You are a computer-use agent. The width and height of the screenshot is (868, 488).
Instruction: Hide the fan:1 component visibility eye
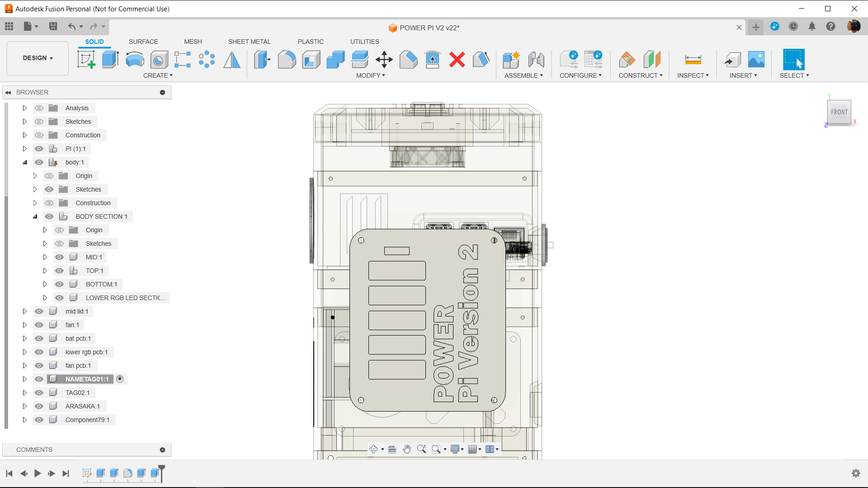click(x=39, y=325)
